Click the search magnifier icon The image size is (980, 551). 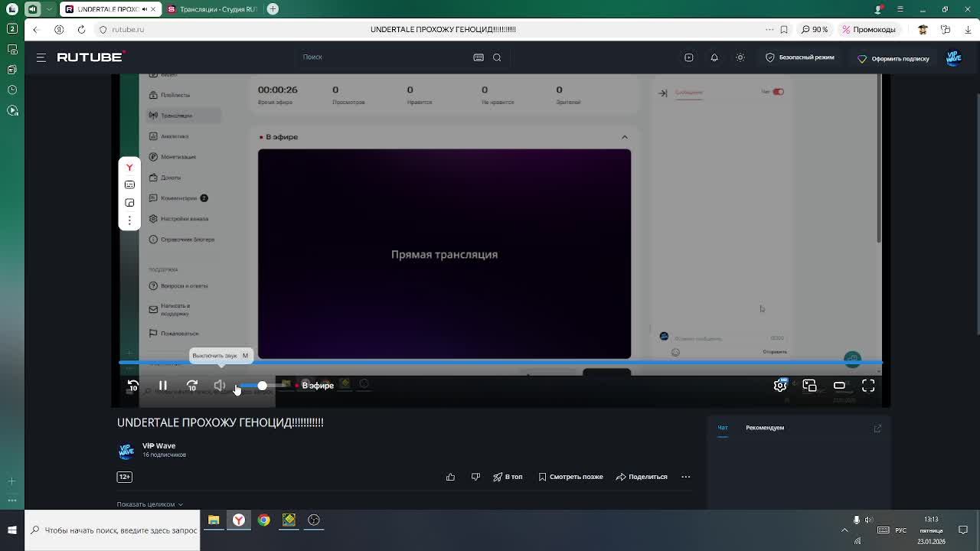point(497,57)
